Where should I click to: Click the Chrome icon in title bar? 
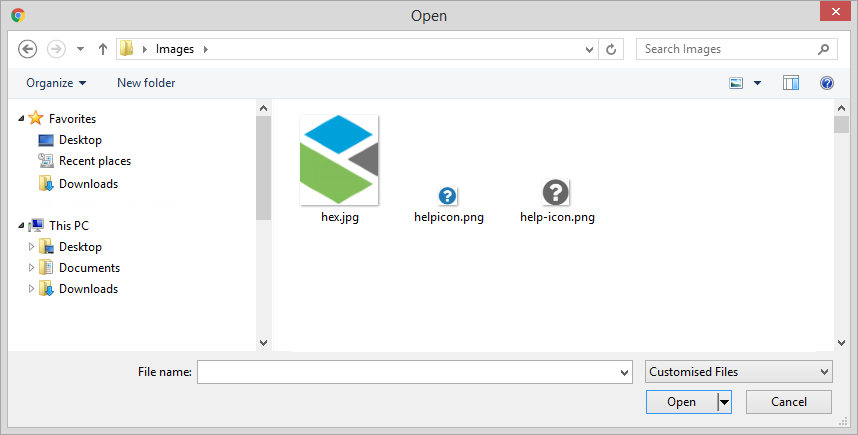18,15
